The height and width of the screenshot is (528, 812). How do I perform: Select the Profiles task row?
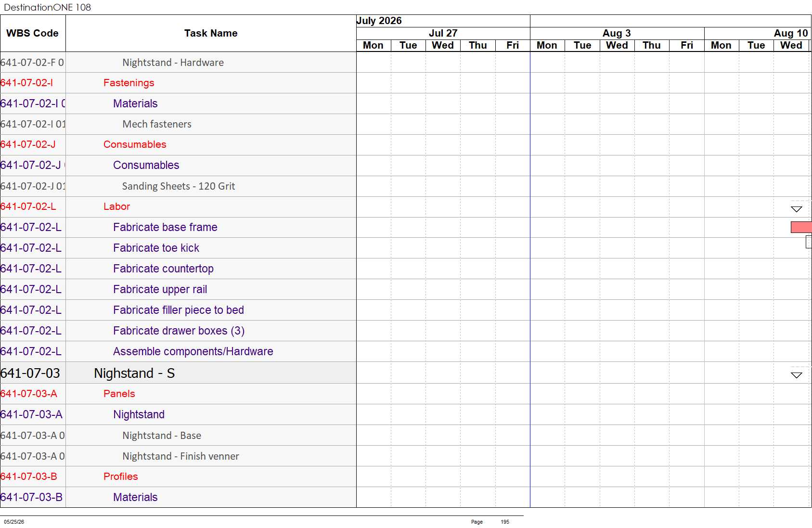(x=178, y=476)
